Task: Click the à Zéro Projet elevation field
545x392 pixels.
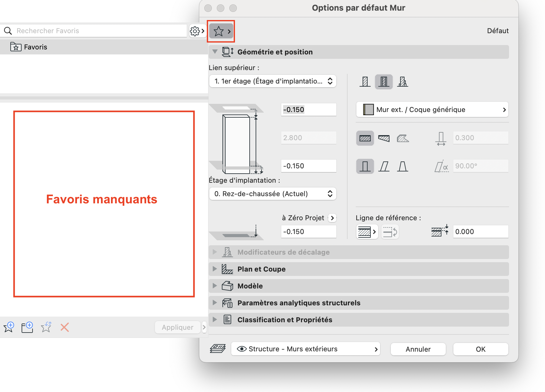Action: [308, 232]
